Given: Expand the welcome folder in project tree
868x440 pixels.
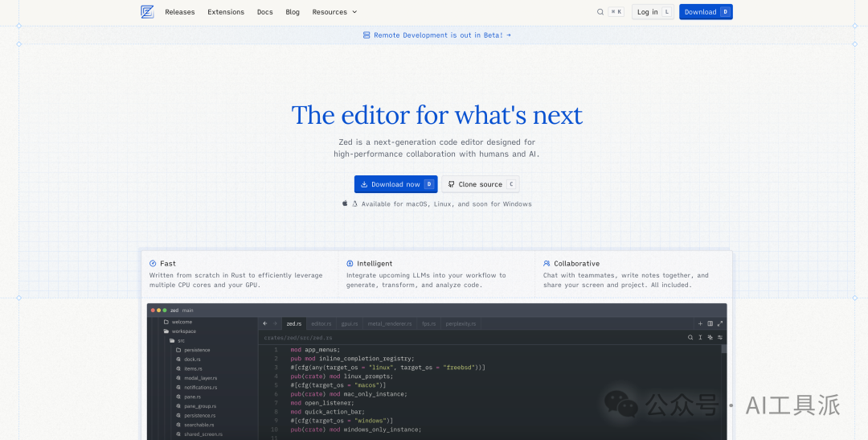Looking at the screenshot, I should (178, 322).
